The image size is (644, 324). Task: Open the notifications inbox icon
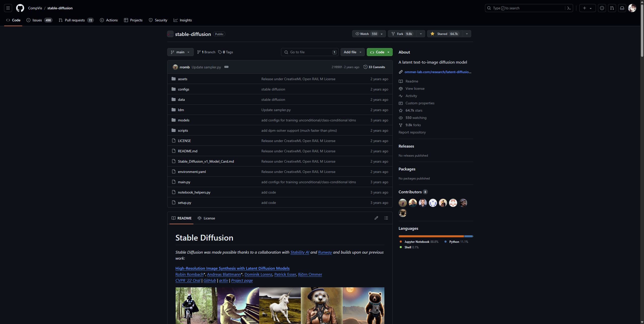(622, 8)
